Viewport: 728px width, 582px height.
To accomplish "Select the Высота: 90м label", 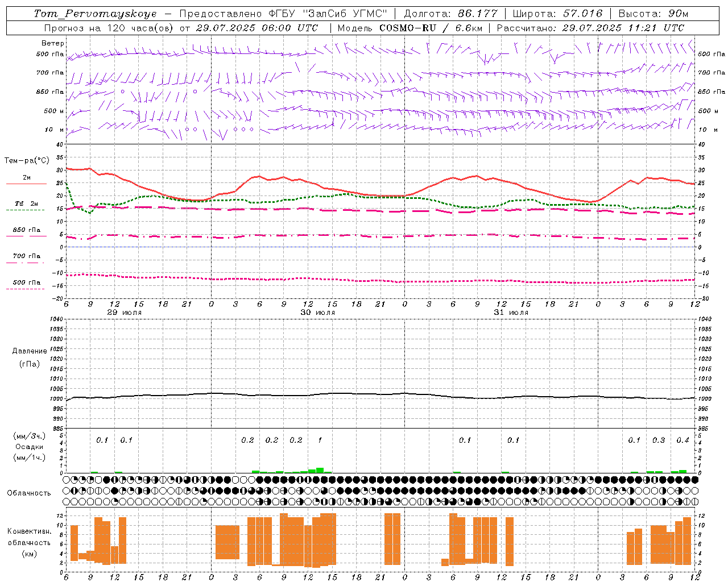I will (x=653, y=14).
